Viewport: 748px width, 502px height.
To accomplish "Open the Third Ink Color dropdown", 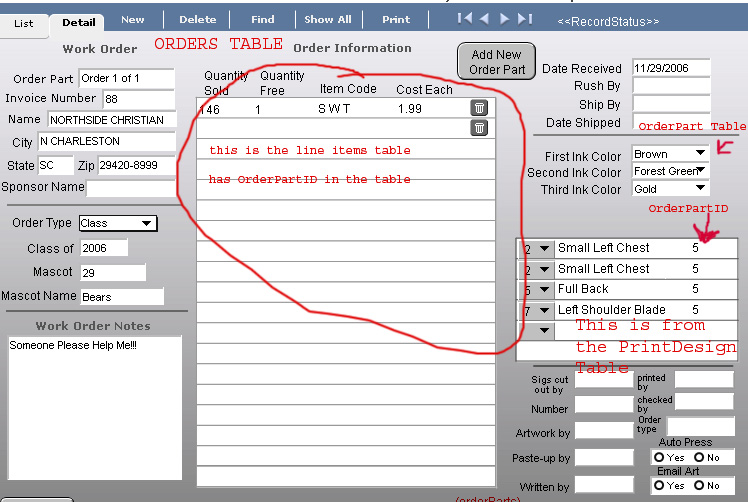I will pos(699,188).
